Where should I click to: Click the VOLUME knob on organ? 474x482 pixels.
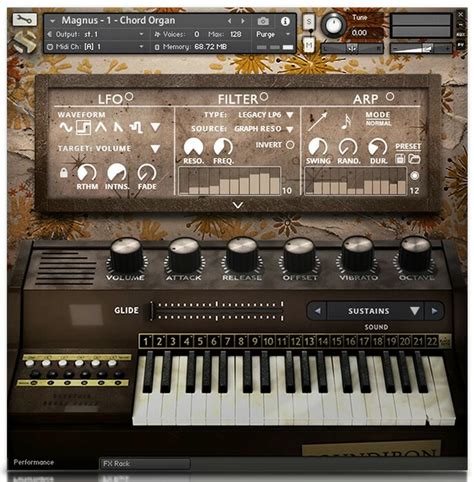coord(126,256)
